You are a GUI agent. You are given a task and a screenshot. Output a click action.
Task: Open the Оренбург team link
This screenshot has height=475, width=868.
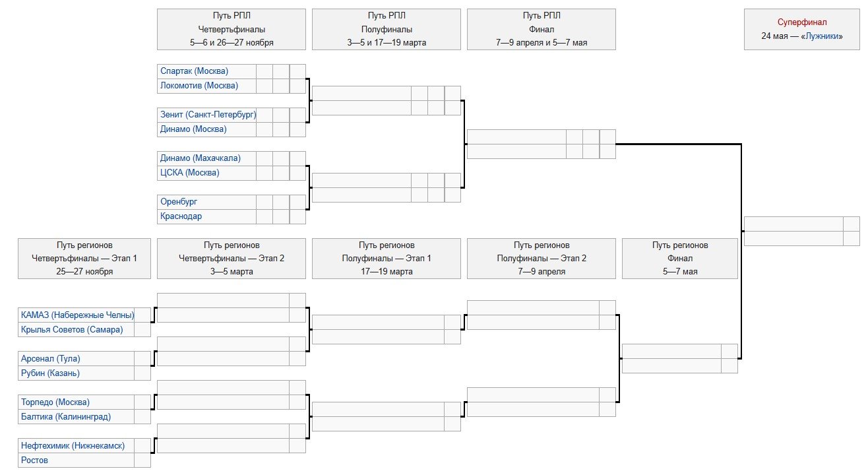178,202
